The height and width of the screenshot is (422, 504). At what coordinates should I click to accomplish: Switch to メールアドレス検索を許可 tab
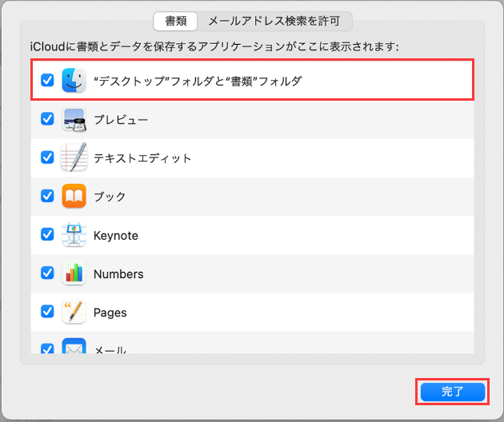[x=274, y=22]
